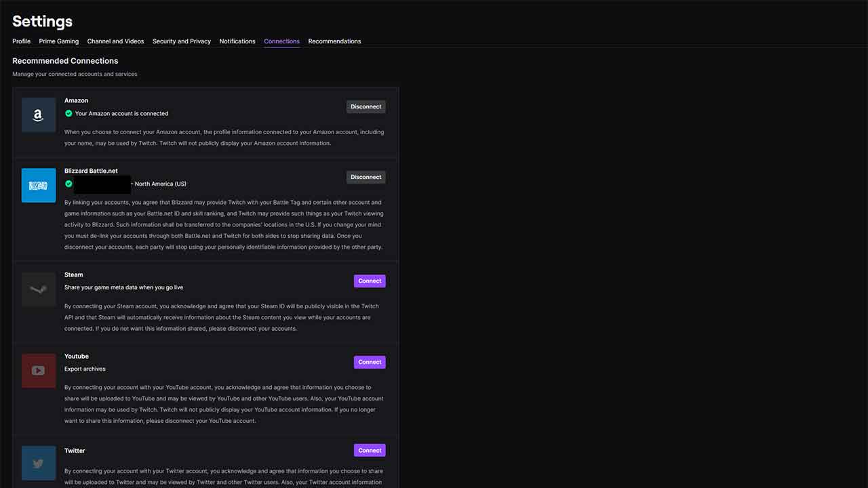Click the Amazon logo icon
Image resolution: width=868 pixels, height=488 pixels.
tap(39, 115)
